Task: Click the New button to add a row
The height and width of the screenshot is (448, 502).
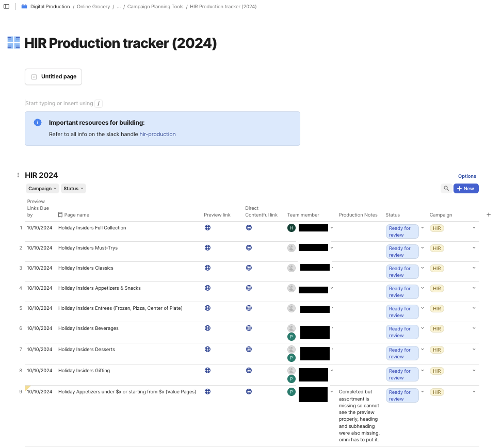Action: [x=465, y=188]
